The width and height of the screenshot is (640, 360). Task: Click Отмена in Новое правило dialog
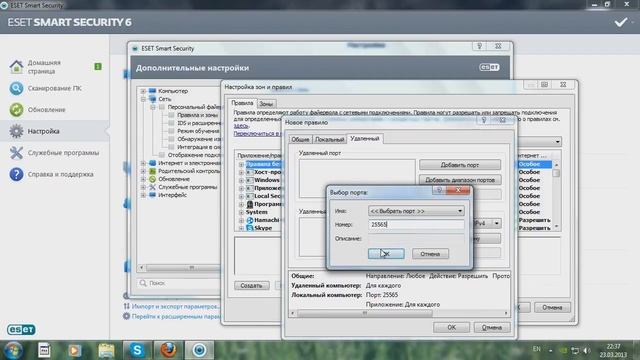coord(492,327)
